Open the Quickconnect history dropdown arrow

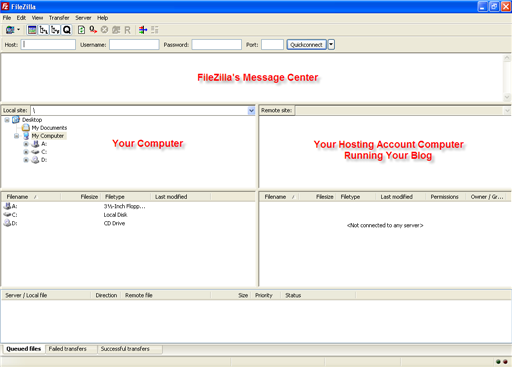tap(331, 44)
